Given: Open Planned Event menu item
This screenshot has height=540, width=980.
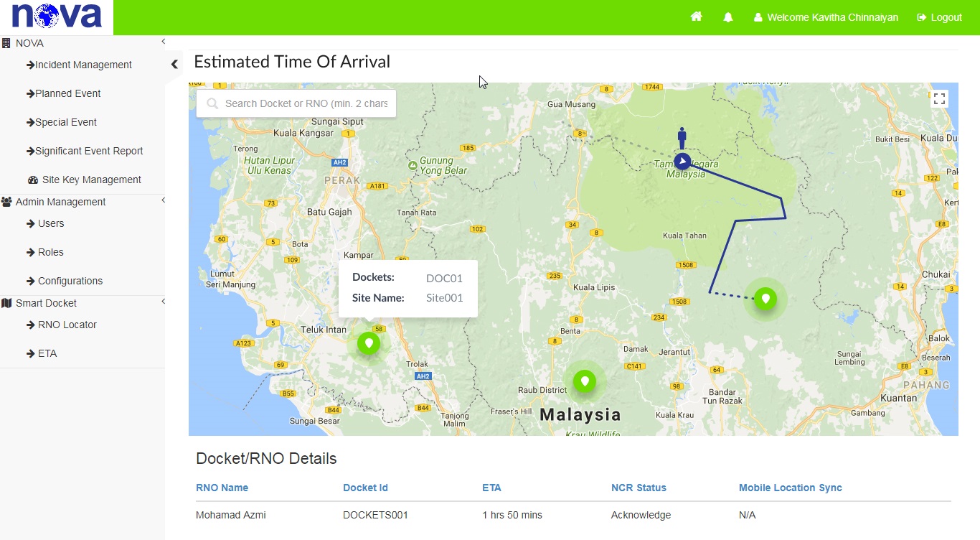Looking at the screenshot, I should point(63,93).
